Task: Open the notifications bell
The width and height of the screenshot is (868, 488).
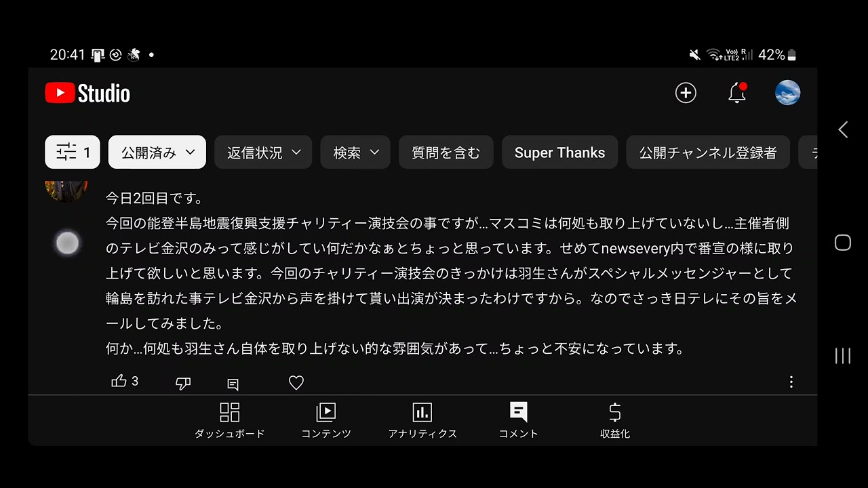Action: point(737,93)
